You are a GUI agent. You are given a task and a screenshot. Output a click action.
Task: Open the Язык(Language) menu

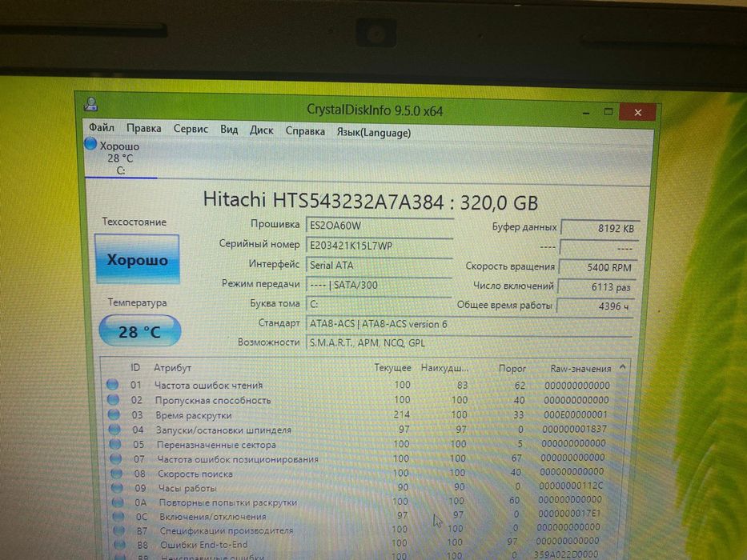click(373, 132)
